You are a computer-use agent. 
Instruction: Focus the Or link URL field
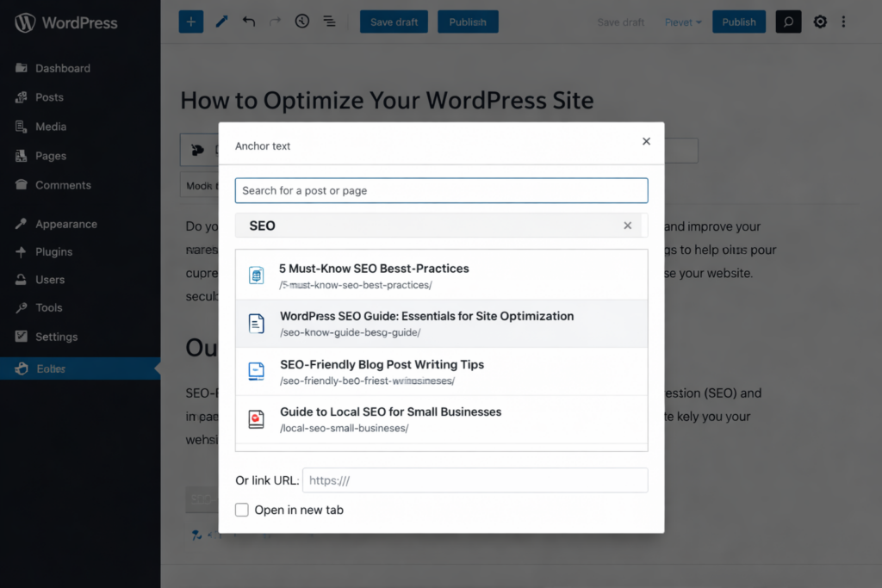[x=475, y=480]
